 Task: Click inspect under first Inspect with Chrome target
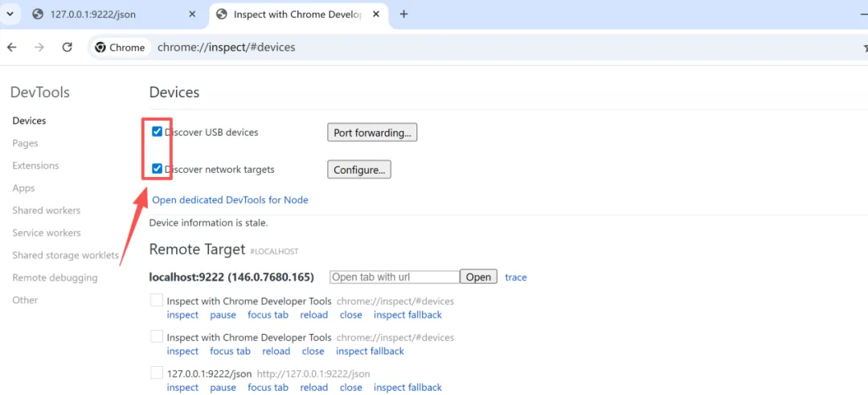point(182,315)
